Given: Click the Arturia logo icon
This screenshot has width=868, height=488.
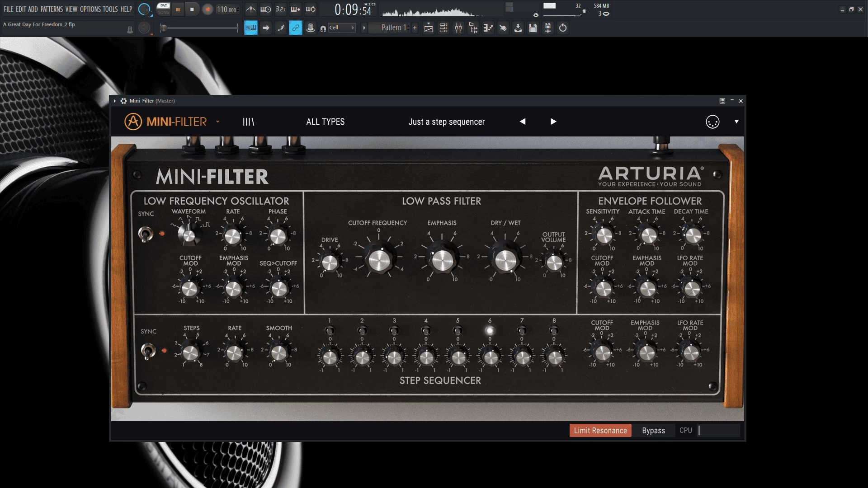Looking at the screenshot, I should click(x=133, y=122).
